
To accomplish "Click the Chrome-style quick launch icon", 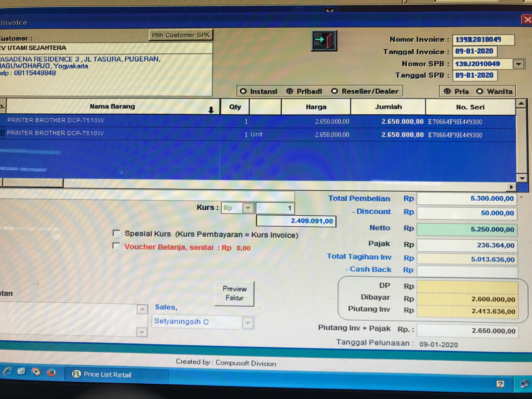I will [36, 372].
